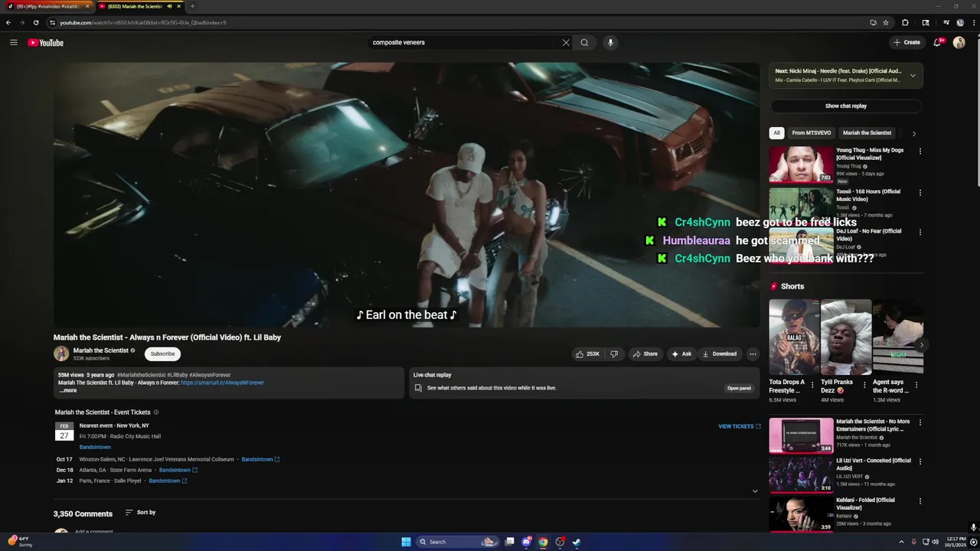This screenshot has height=551, width=980.
Task: Open a new browser tab
Action: 192,6
